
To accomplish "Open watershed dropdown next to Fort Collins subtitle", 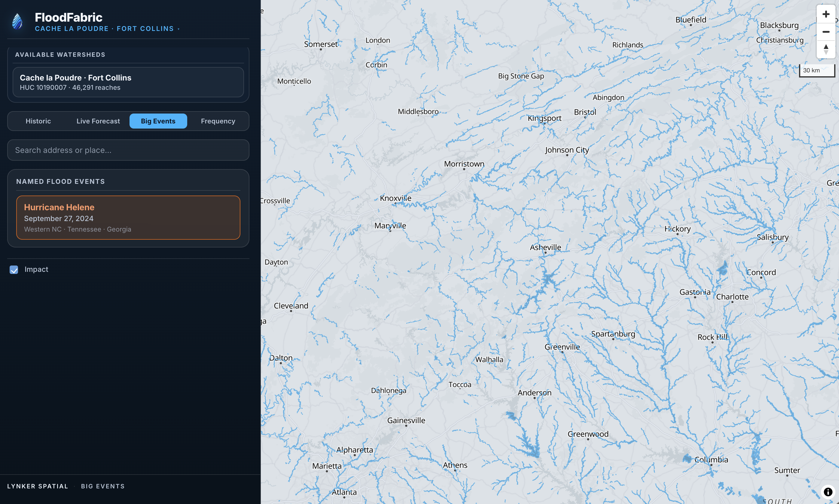I will (x=179, y=29).
